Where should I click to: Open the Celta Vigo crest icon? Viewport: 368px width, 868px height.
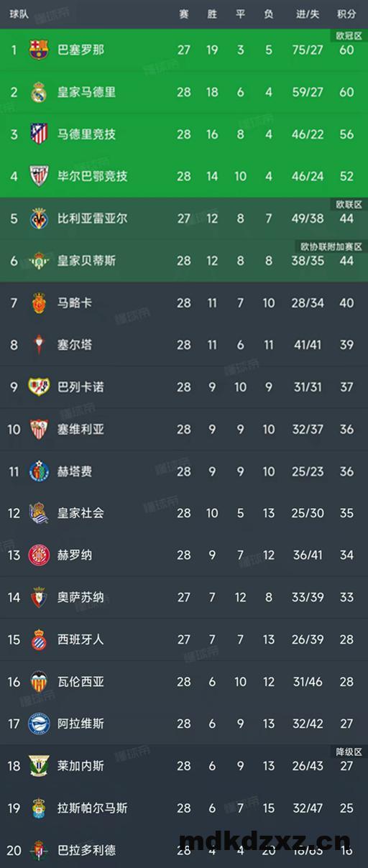pyautogui.click(x=39, y=345)
